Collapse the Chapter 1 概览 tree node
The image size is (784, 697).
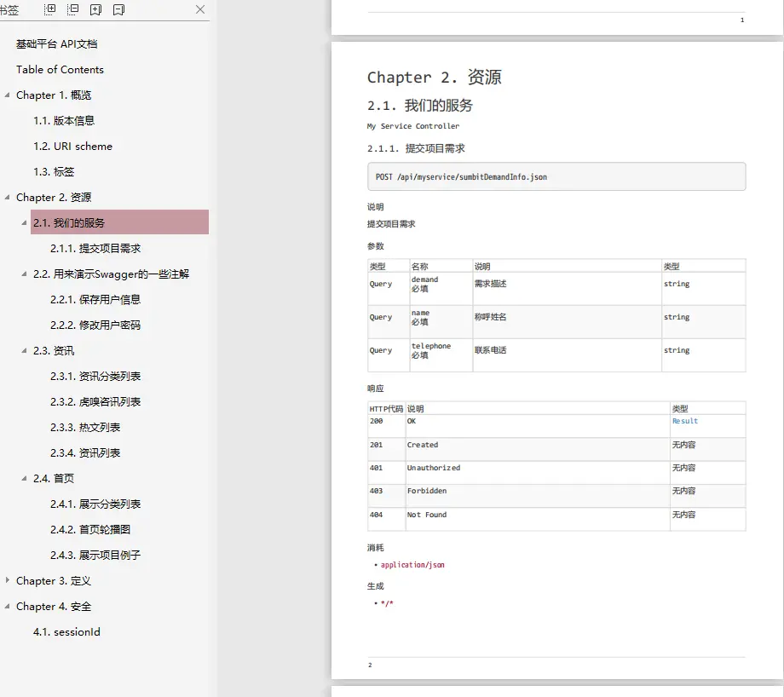tap(7, 95)
